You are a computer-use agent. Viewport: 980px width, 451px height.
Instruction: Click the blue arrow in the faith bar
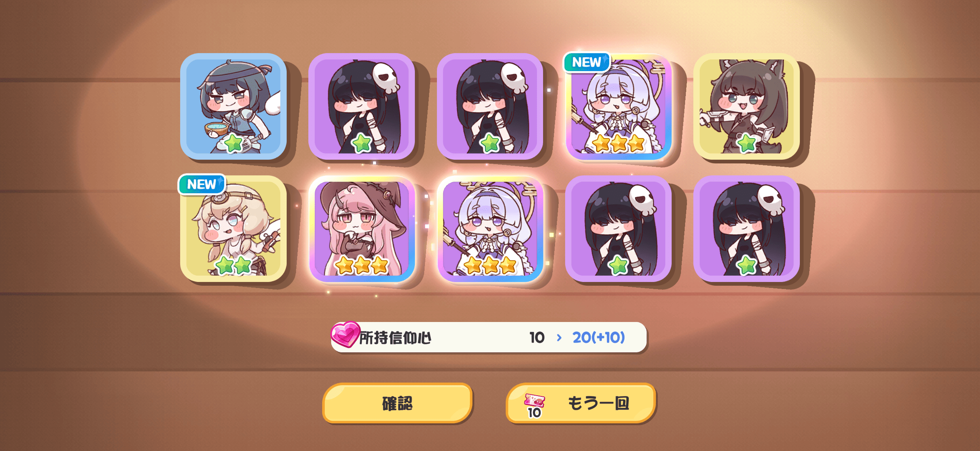pyautogui.click(x=559, y=338)
